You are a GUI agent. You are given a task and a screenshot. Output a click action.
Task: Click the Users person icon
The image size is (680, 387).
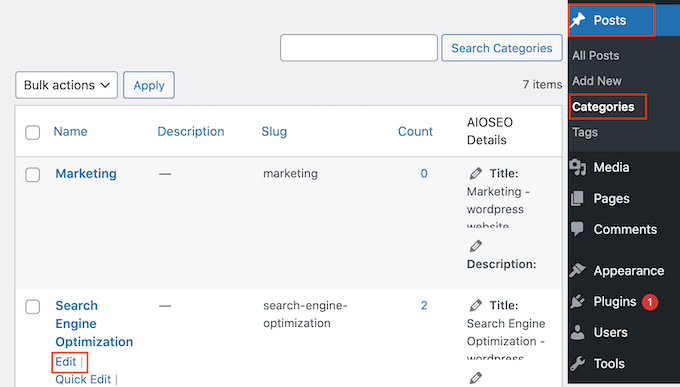[x=577, y=332]
